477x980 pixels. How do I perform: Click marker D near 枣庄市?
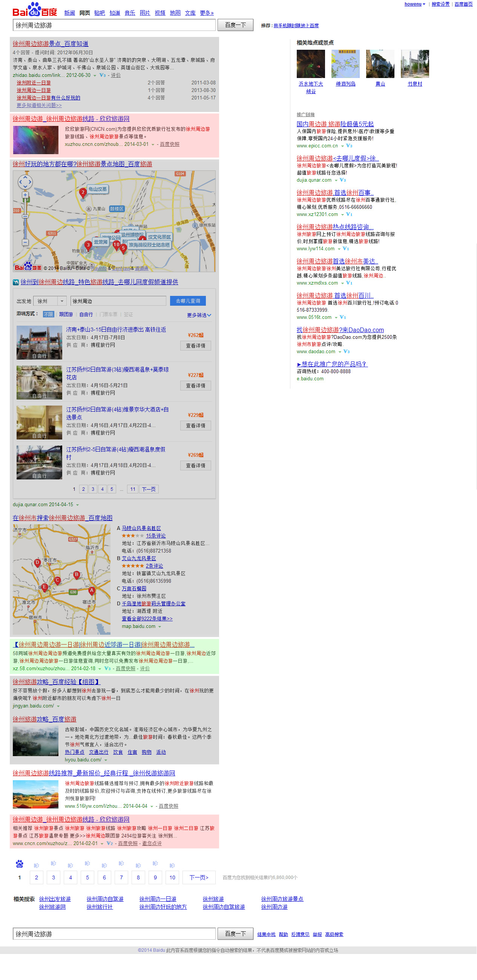[x=37, y=563]
